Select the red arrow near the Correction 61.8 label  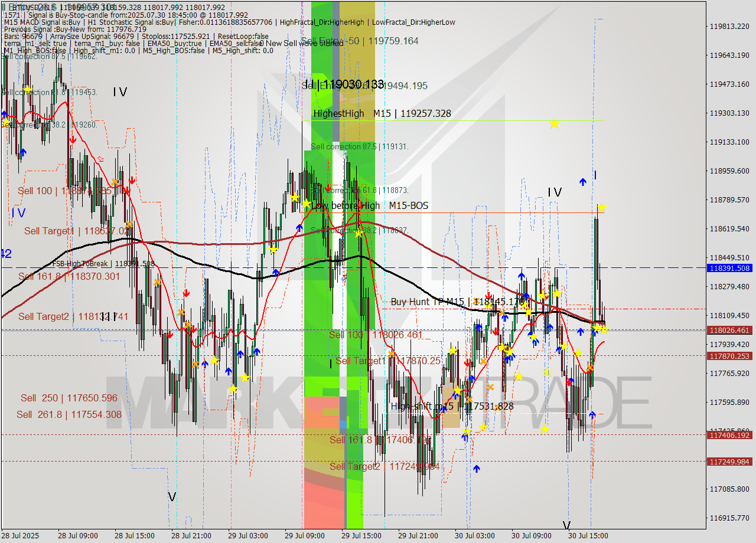coord(328,187)
